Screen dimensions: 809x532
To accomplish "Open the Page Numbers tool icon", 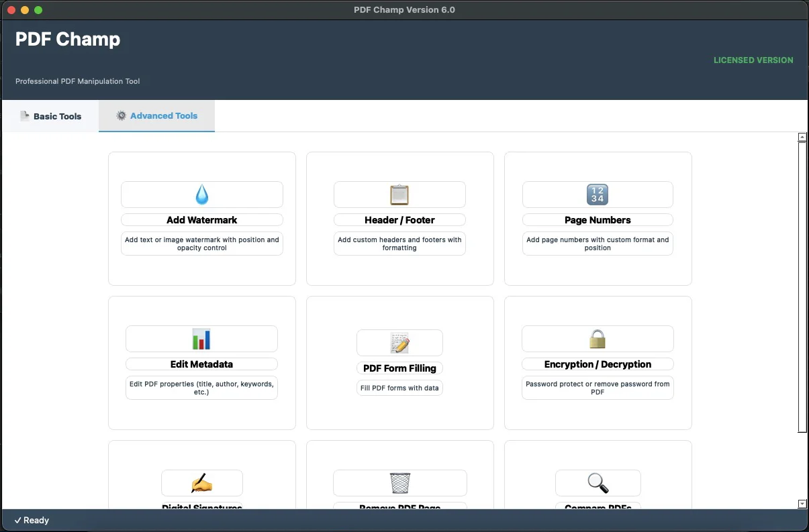I will pos(597,194).
